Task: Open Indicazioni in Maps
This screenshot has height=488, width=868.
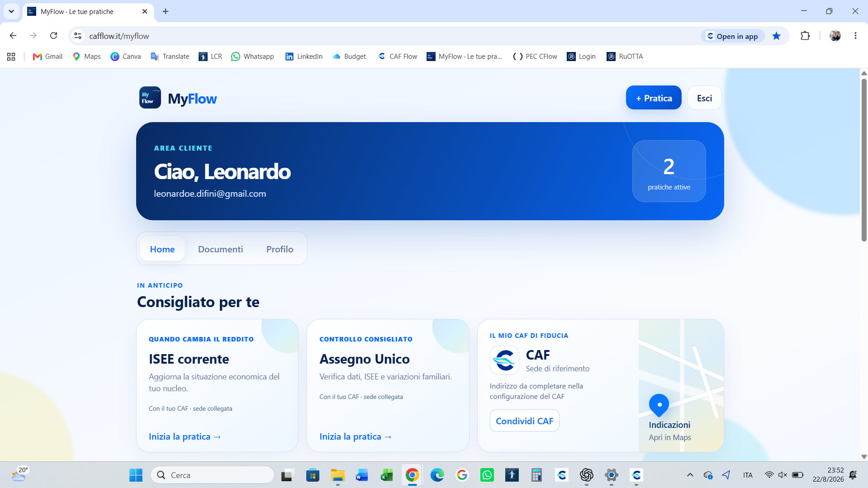Action: tap(669, 431)
